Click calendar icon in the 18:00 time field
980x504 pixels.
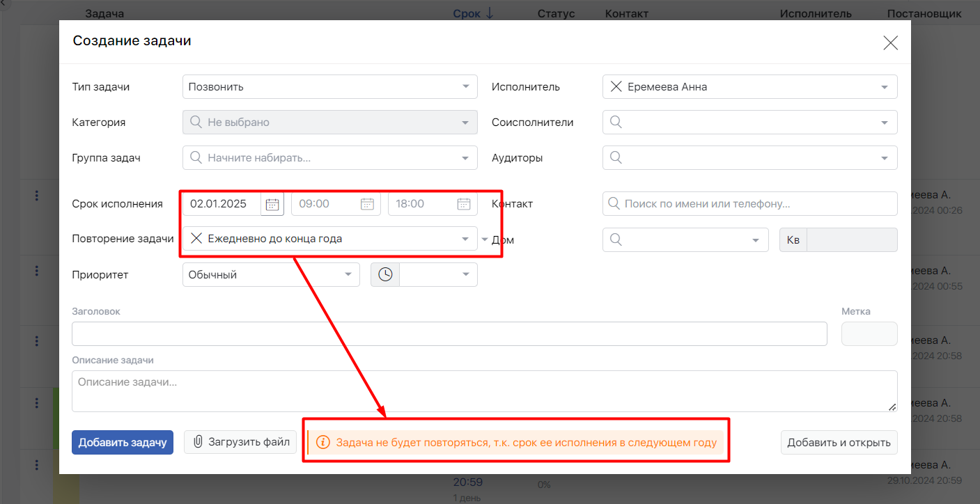tap(464, 204)
